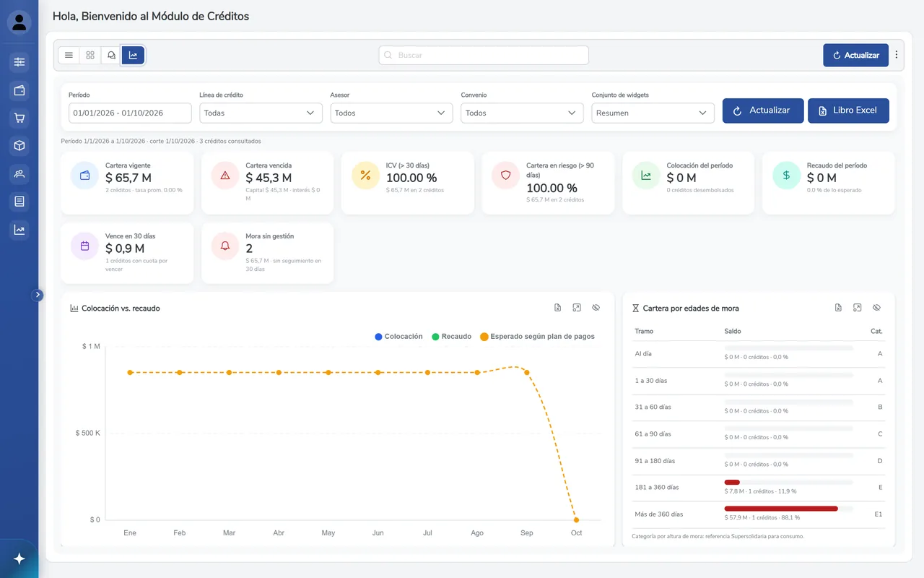Open the user profile avatar in sidebar

[19, 22]
